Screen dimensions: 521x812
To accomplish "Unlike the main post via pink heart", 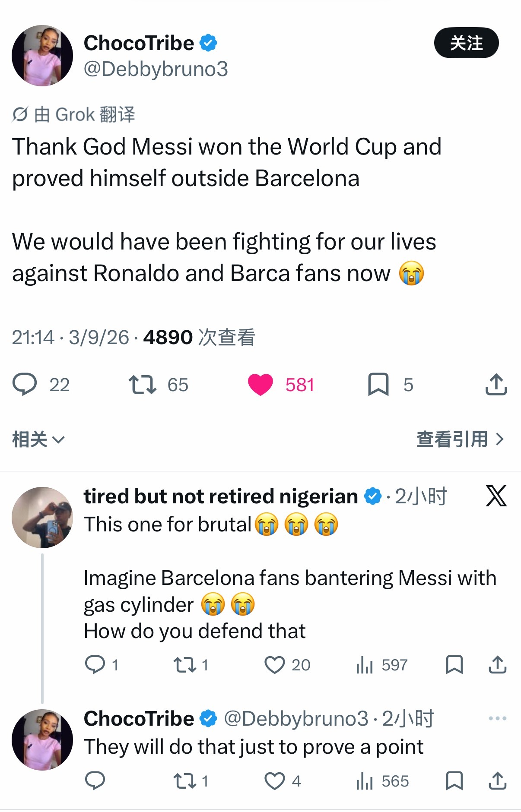I will [x=260, y=384].
